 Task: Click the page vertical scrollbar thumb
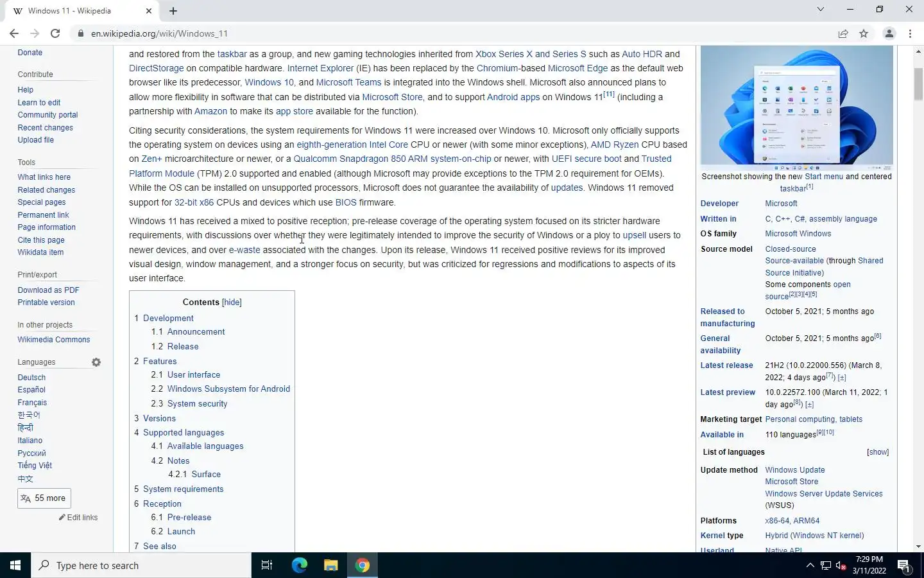point(918,83)
